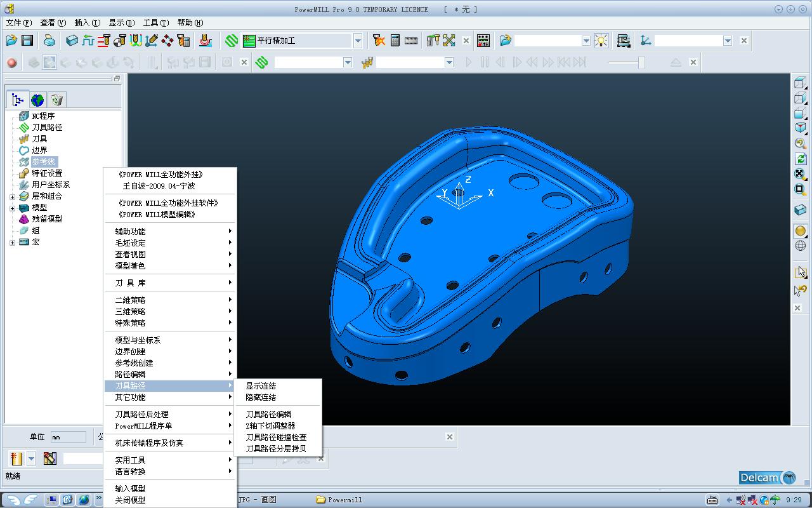Image resolution: width=812 pixels, height=508 pixels.
Task: Open the 帮助 menu
Action: coord(190,23)
